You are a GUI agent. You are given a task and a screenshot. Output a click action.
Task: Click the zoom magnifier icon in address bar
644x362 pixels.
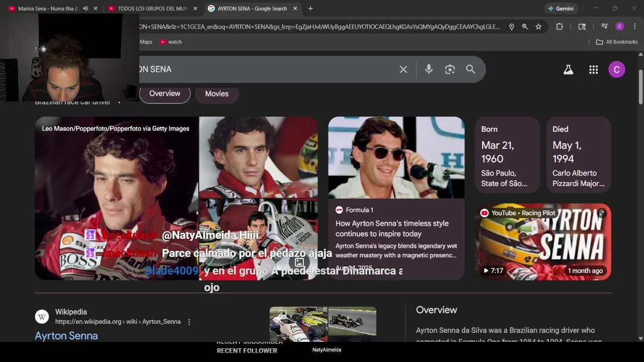coord(525,27)
